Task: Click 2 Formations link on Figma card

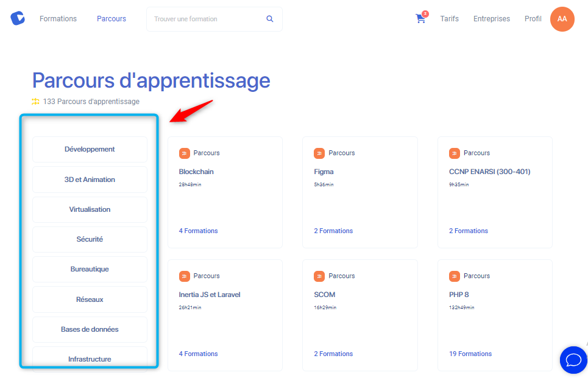Action: tap(333, 231)
